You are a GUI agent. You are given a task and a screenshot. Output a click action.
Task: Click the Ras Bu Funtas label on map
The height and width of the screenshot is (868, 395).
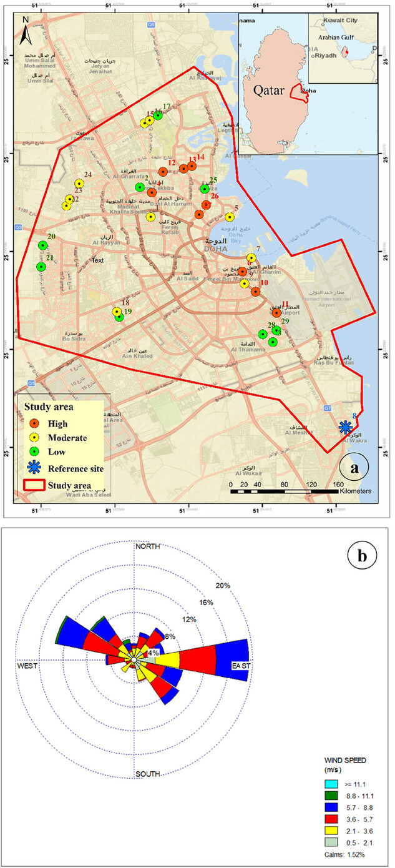click(334, 363)
